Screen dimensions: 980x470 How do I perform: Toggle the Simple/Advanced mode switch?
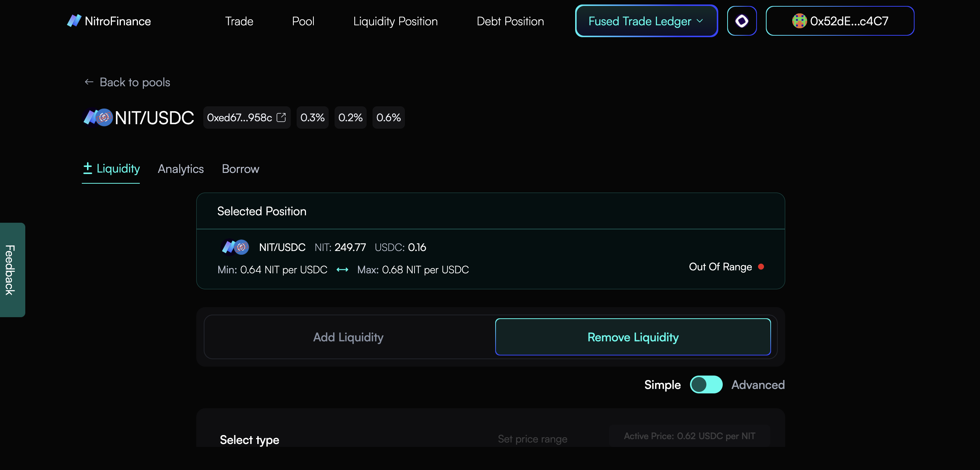tap(706, 385)
